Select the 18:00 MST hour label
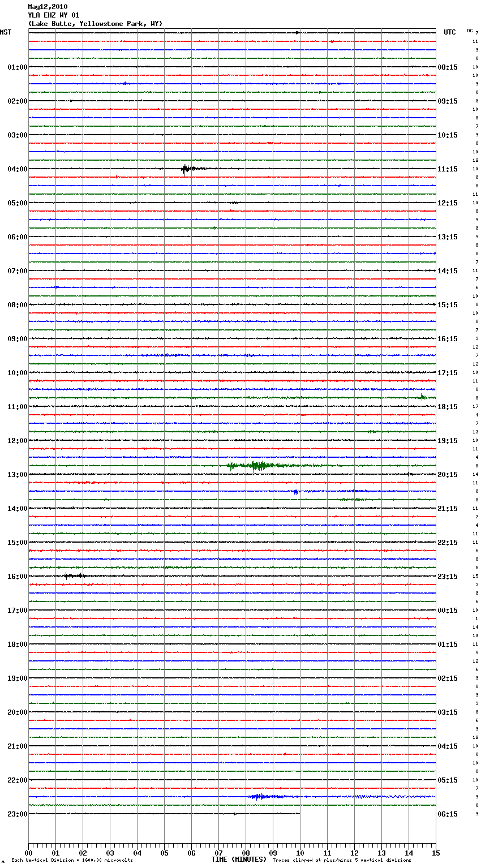Image resolution: width=481 pixels, height=868 pixels. [x=17, y=644]
